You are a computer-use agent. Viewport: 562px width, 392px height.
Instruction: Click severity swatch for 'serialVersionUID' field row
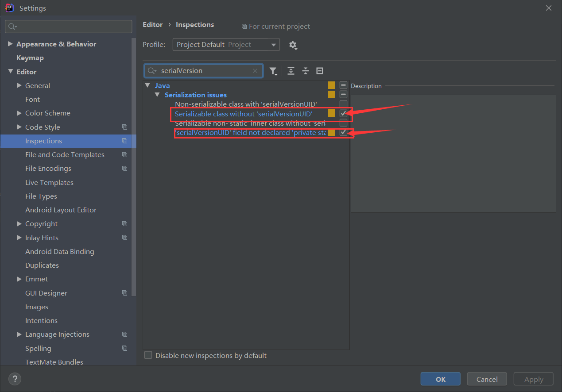point(331,133)
